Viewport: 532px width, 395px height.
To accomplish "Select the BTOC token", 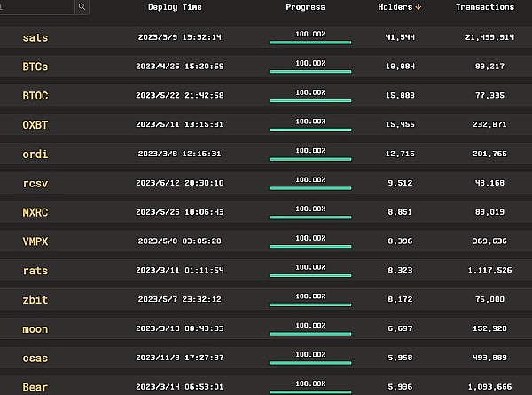I will coord(35,96).
